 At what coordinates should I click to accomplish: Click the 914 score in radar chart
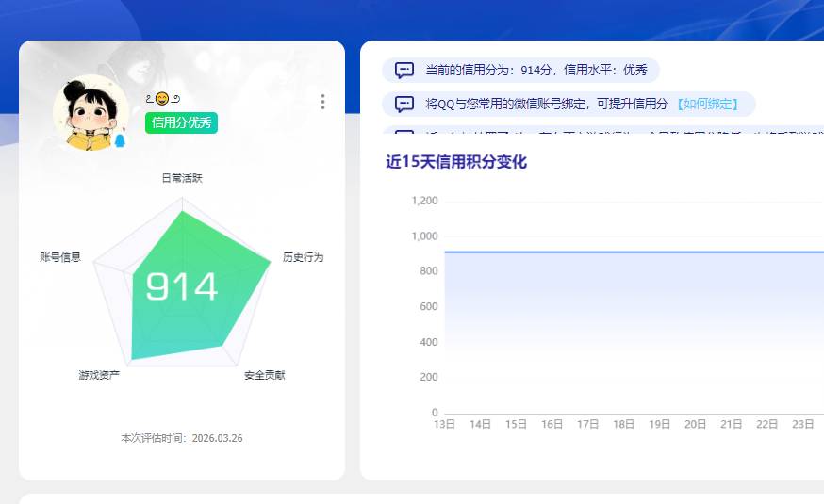tap(181, 286)
